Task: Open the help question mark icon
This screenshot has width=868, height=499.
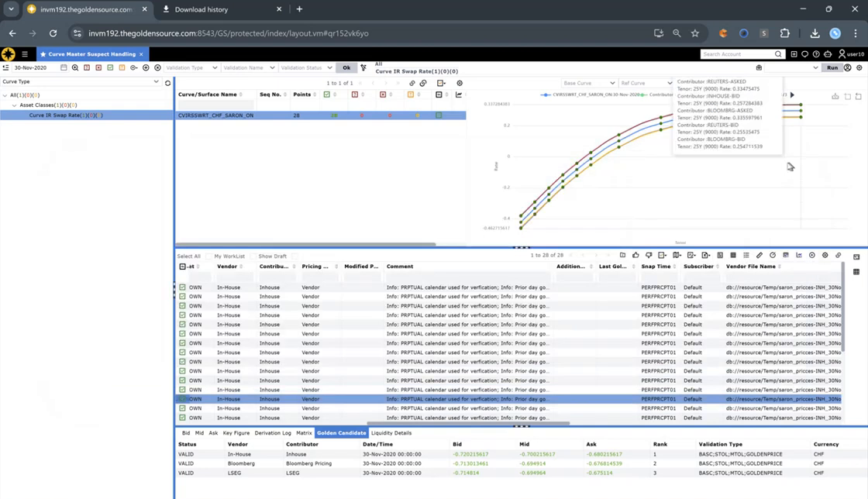Action: [816, 54]
